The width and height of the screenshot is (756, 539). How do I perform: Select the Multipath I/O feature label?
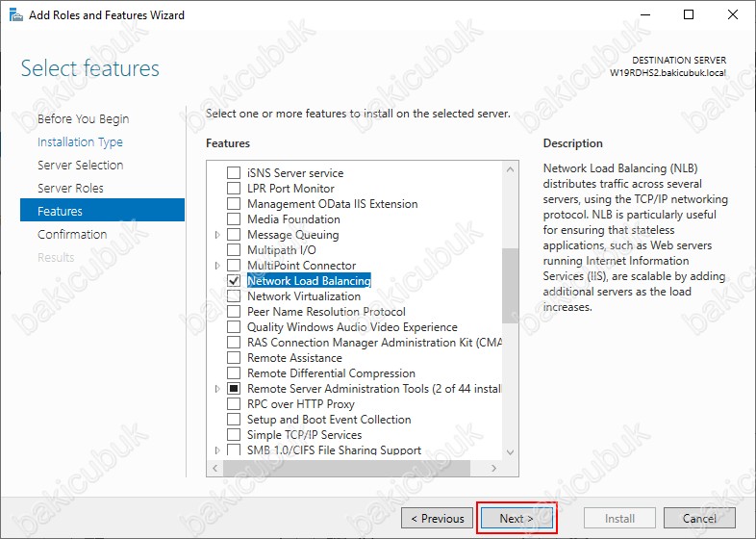[282, 250]
